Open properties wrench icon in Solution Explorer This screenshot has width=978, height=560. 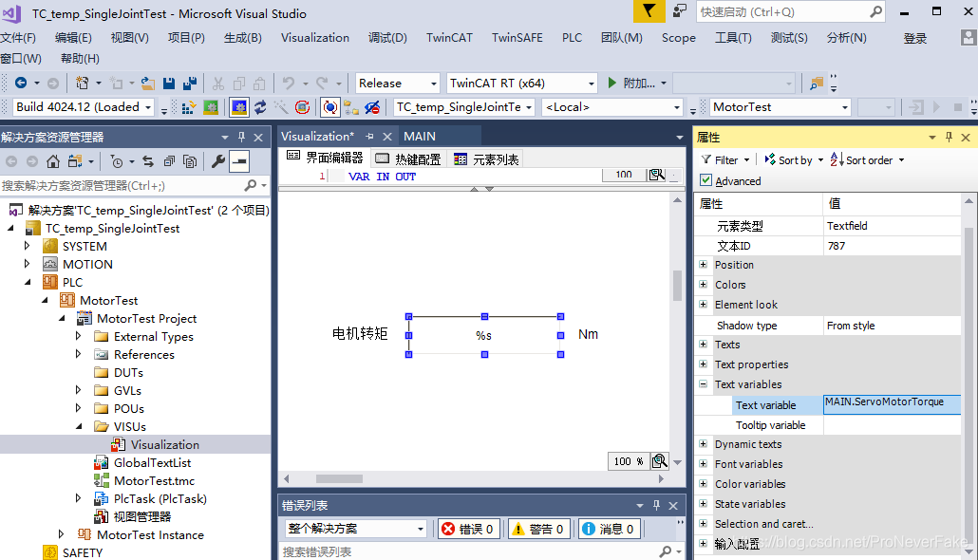pos(217,161)
